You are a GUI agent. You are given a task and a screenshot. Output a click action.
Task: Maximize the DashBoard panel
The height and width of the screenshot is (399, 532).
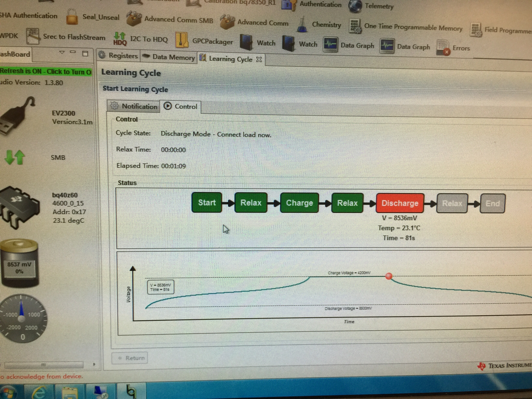coord(85,53)
